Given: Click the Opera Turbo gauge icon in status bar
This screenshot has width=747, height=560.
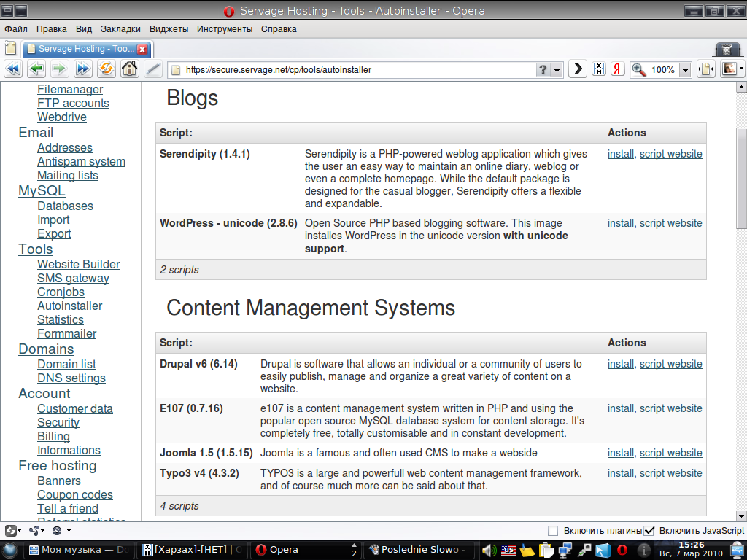Looking at the screenshot, I should (x=57, y=531).
